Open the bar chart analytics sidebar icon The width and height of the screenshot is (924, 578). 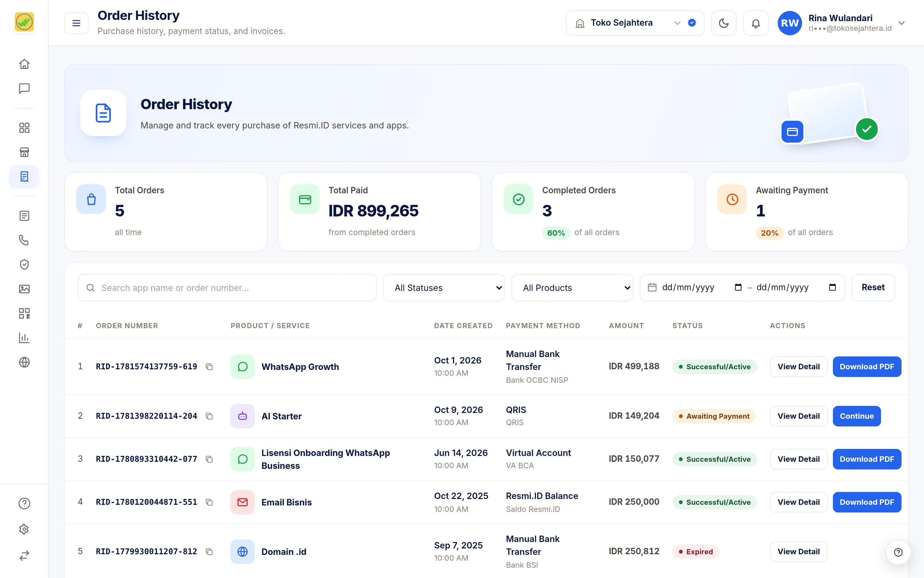24,338
